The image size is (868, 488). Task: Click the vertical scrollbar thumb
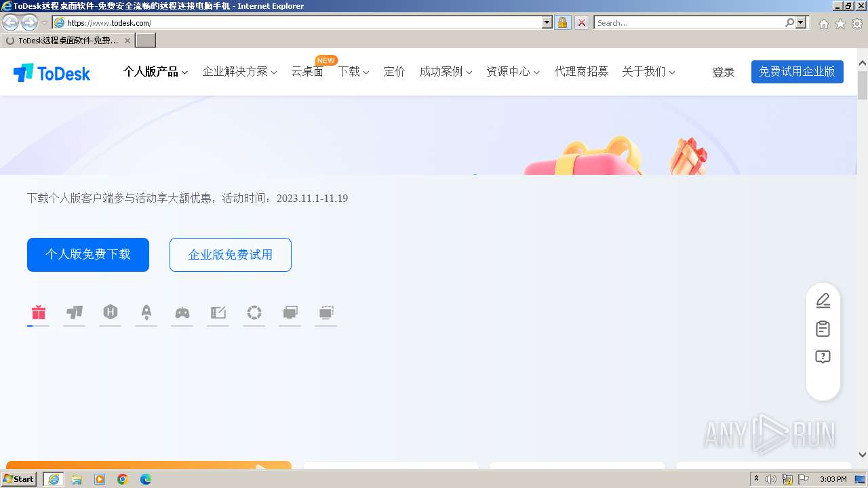coord(863,85)
